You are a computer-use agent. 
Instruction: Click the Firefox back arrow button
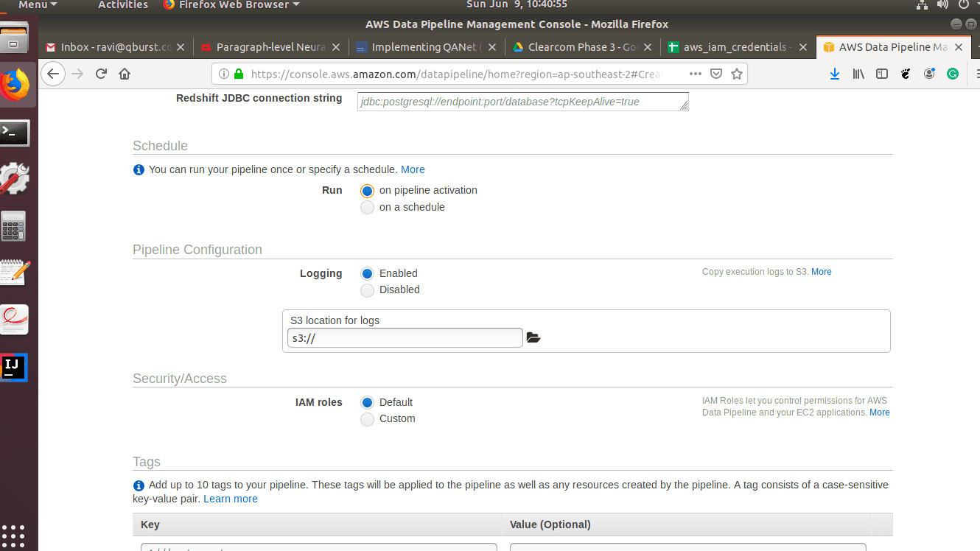[x=52, y=74]
